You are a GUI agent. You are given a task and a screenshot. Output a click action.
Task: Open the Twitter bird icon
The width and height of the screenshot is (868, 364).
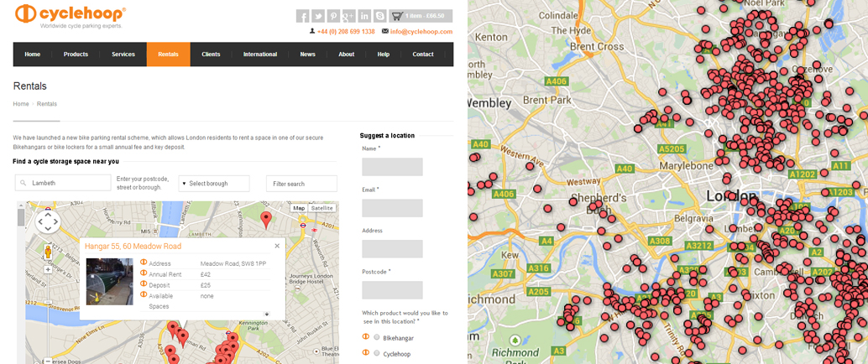click(x=318, y=16)
